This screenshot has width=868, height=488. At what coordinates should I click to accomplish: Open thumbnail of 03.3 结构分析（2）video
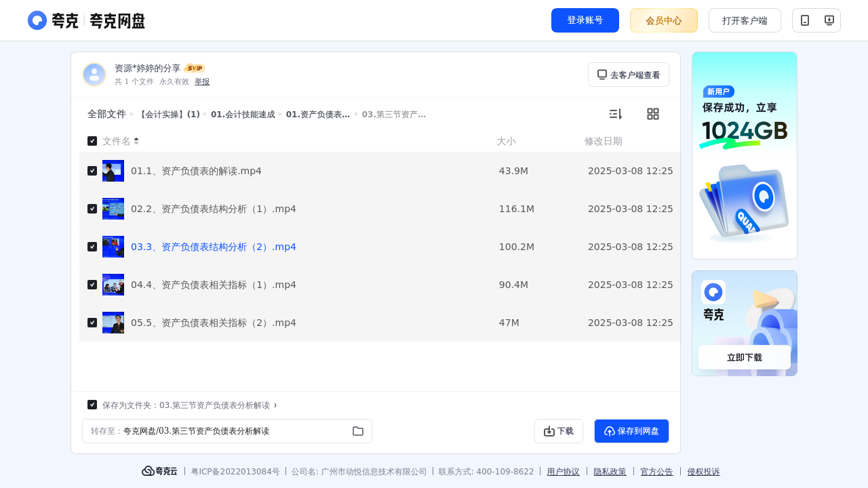pyautogui.click(x=113, y=247)
